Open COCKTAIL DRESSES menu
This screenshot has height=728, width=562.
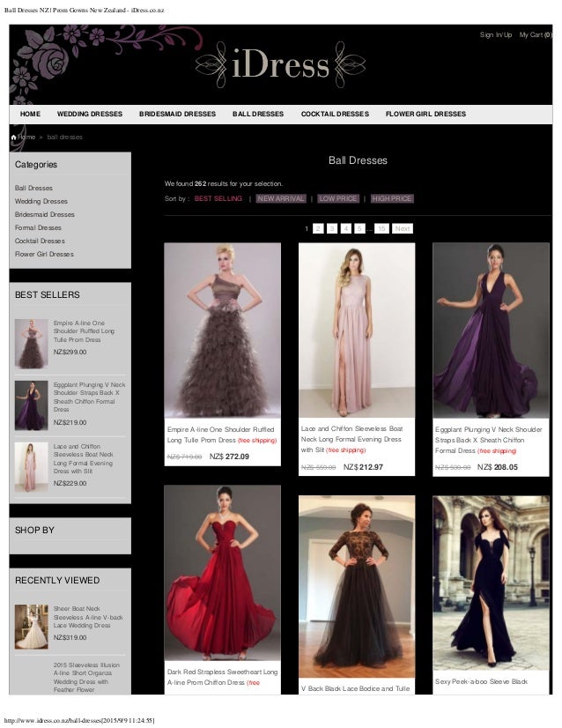[x=335, y=114]
